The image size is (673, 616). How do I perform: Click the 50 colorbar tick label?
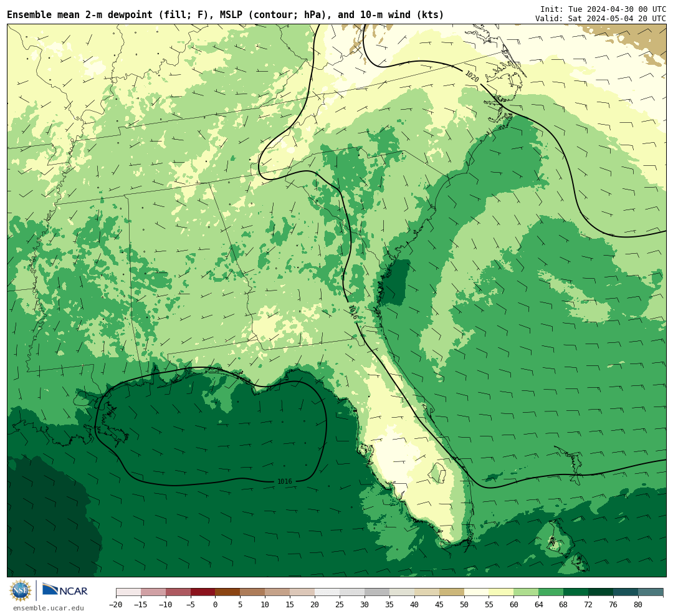464,605
